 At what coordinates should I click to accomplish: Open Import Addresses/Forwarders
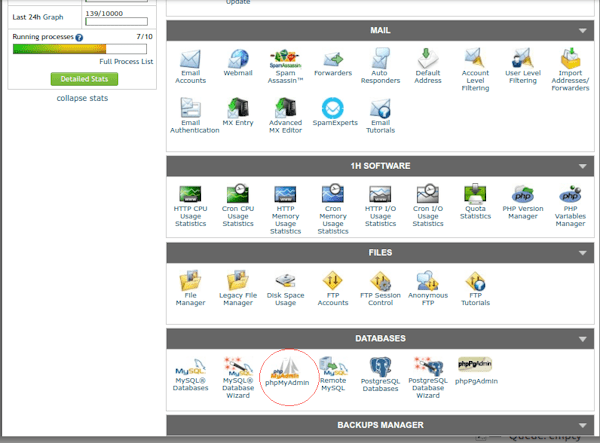570,70
